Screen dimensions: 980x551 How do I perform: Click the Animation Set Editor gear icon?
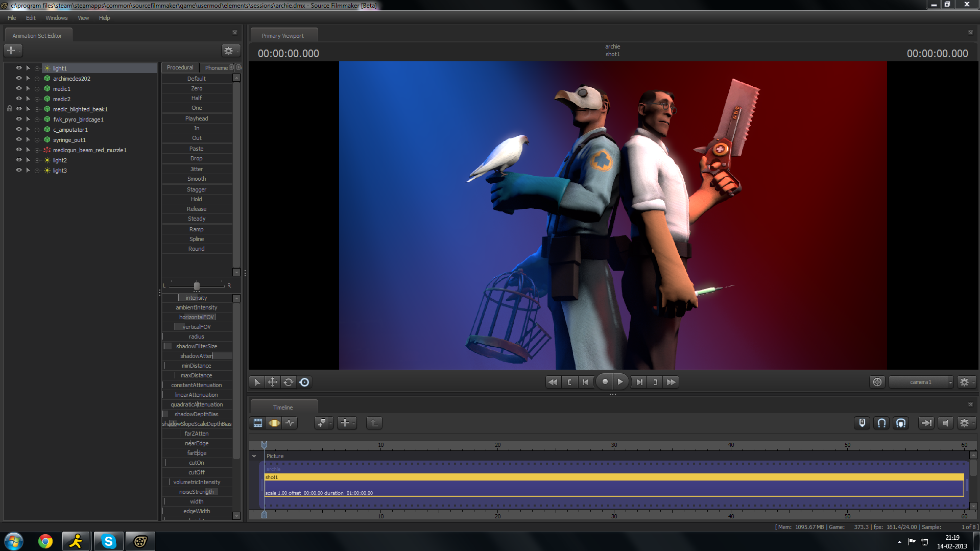[x=229, y=51]
